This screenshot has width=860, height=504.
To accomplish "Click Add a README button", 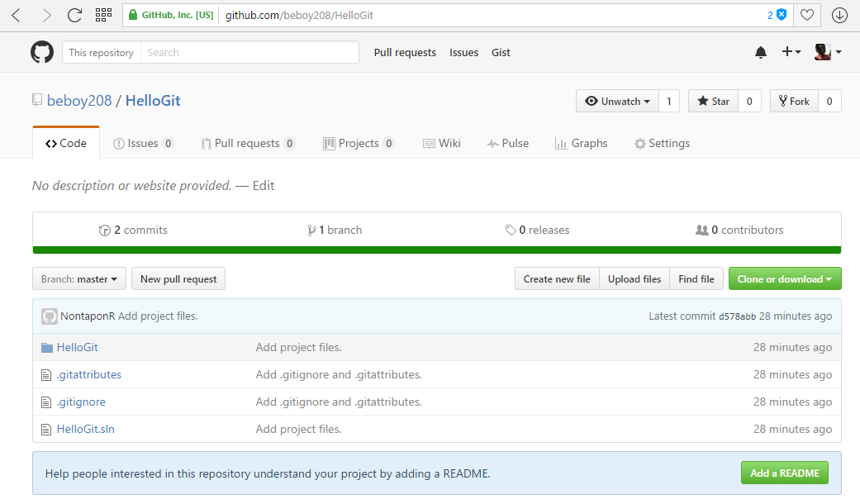I will coord(785,473).
